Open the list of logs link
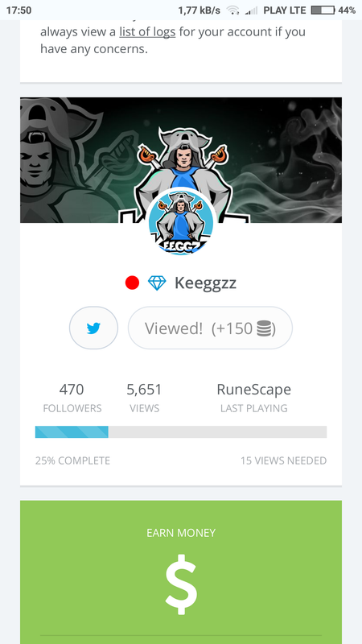 [x=147, y=31]
